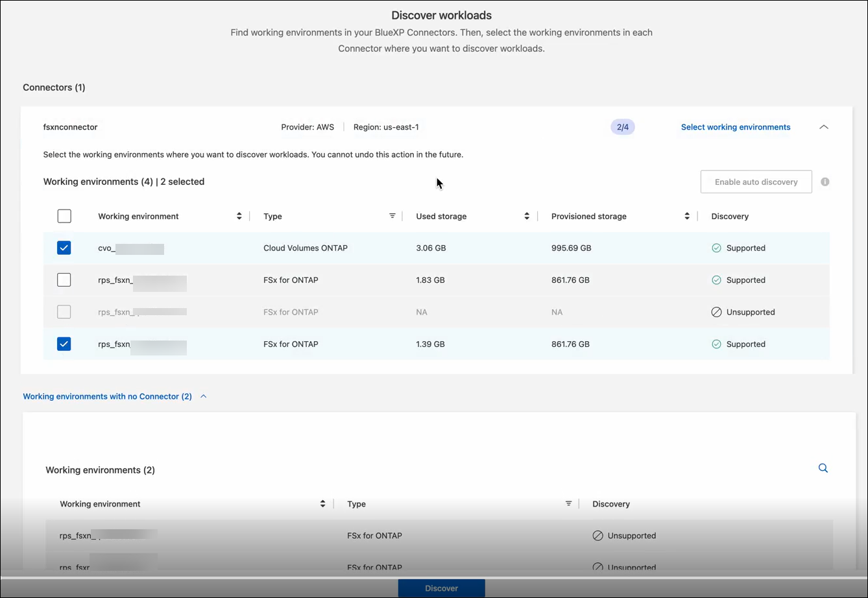Image resolution: width=868 pixels, height=598 pixels.
Task: Open the Type column filter icon
Action: pos(392,216)
